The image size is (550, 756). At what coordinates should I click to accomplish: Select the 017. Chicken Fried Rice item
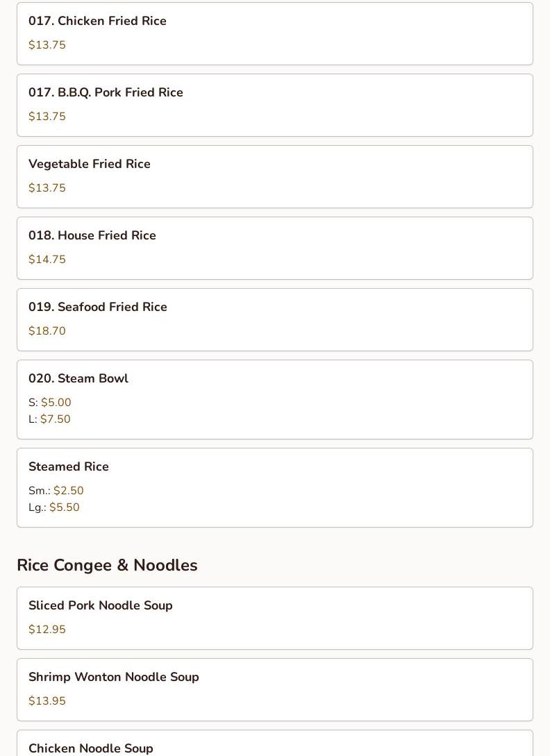tap(275, 34)
